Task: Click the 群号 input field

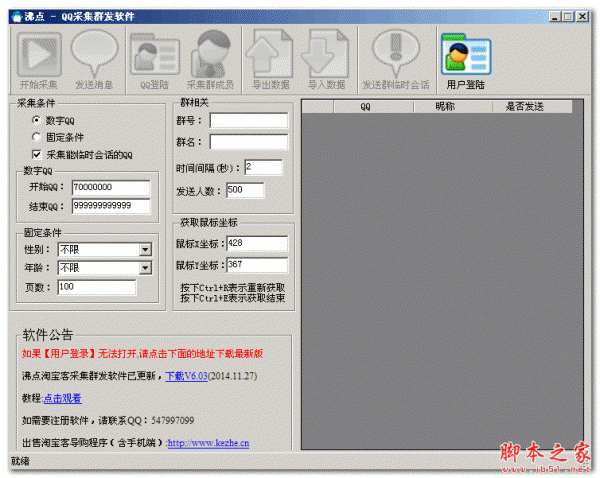Action: 249,121
